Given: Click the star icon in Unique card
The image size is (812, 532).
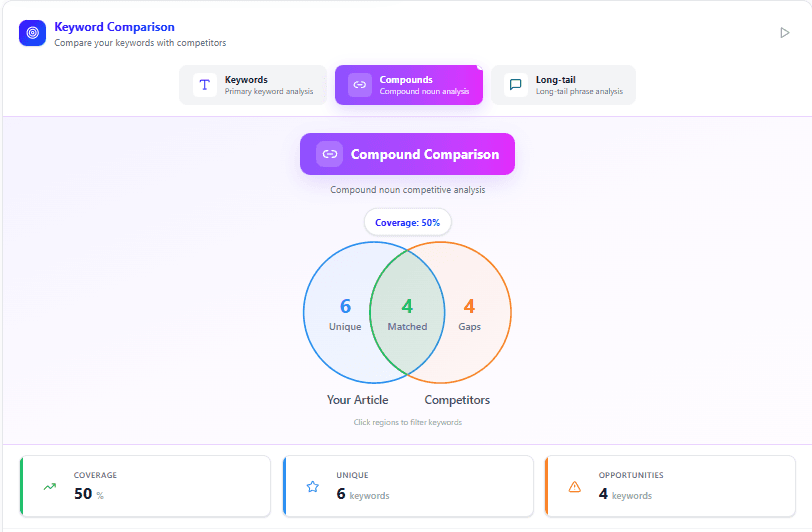Looking at the screenshot, I should pos(312,487).
